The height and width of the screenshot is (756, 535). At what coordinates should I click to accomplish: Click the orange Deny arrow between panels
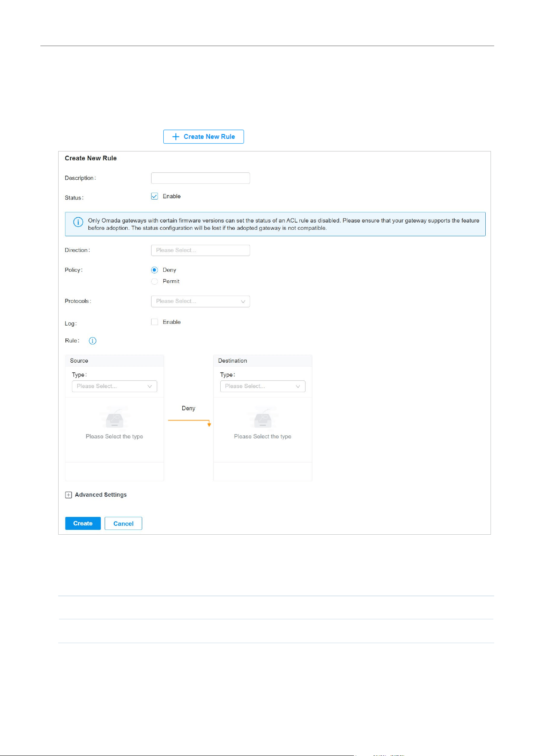(x=190, y=422)
